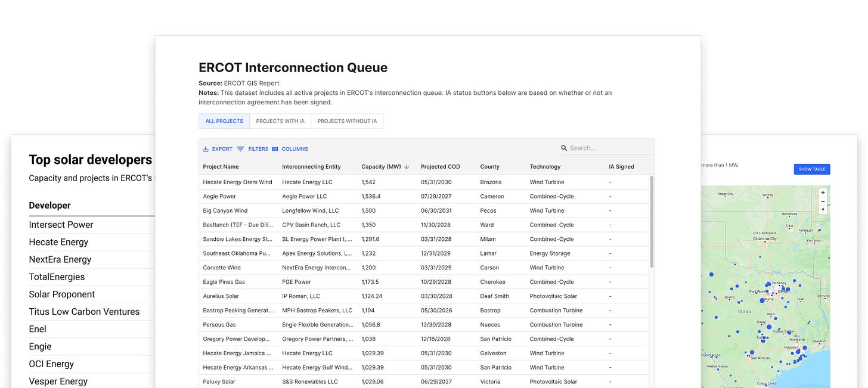This screenshot has width=868, height=388.
Task: Click capacity value 1,536.4
Action: pos(371,197)
